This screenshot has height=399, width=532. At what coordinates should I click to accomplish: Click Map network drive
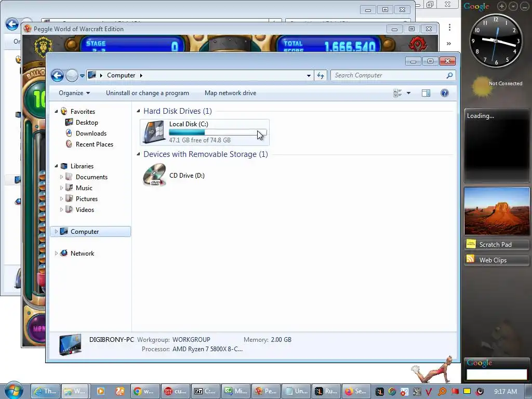230,93
